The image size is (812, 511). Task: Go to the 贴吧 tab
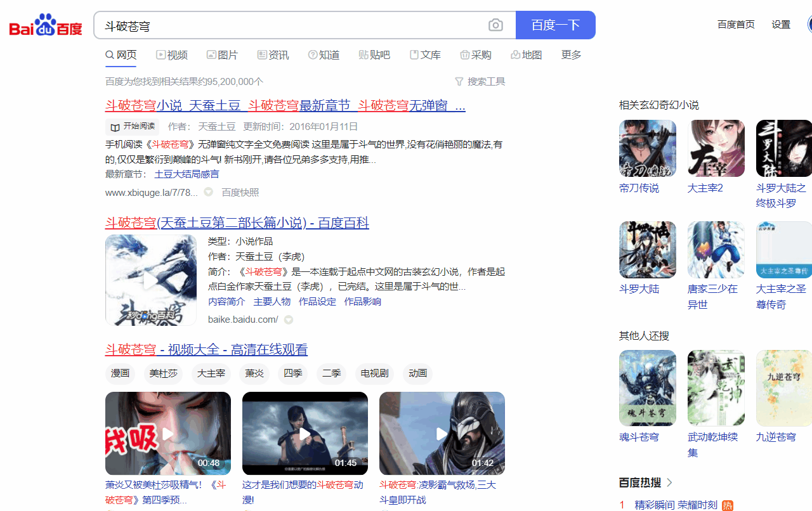[x=374, y=55]
